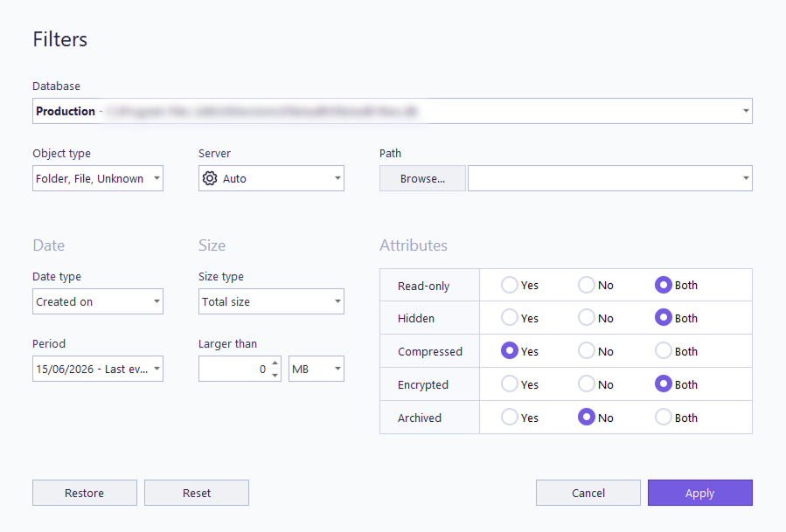This screenshot has height=532, width=786.
Task: Cancel the Filters dialog
Action: click(x=588, y=493)
